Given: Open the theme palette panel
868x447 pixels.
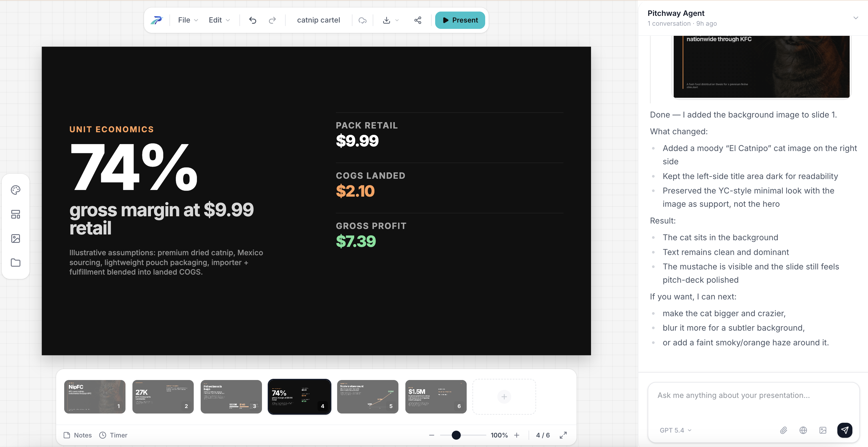Looking at the screenshot, I should click(16, 190).
